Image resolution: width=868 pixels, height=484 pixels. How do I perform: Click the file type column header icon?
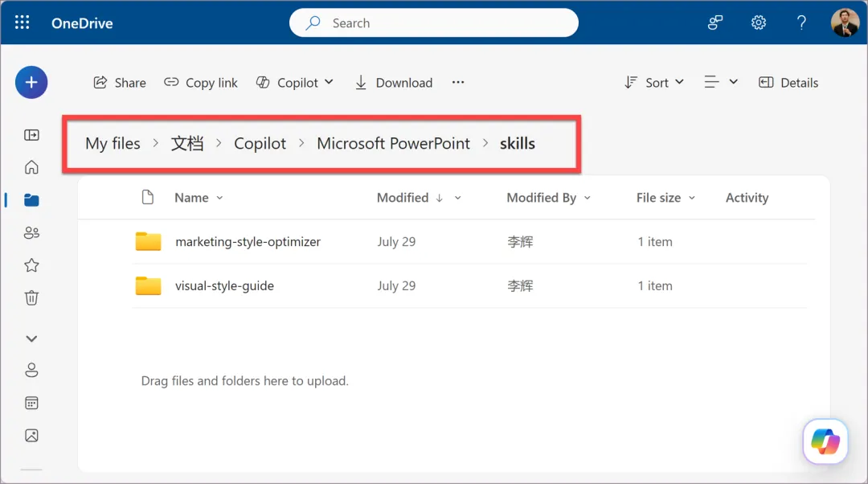click(148, 197)
